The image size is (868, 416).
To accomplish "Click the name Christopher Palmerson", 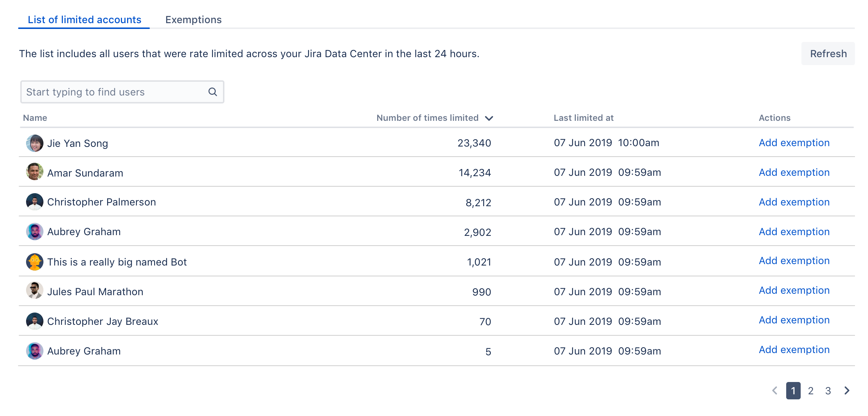I will point(101,202).
